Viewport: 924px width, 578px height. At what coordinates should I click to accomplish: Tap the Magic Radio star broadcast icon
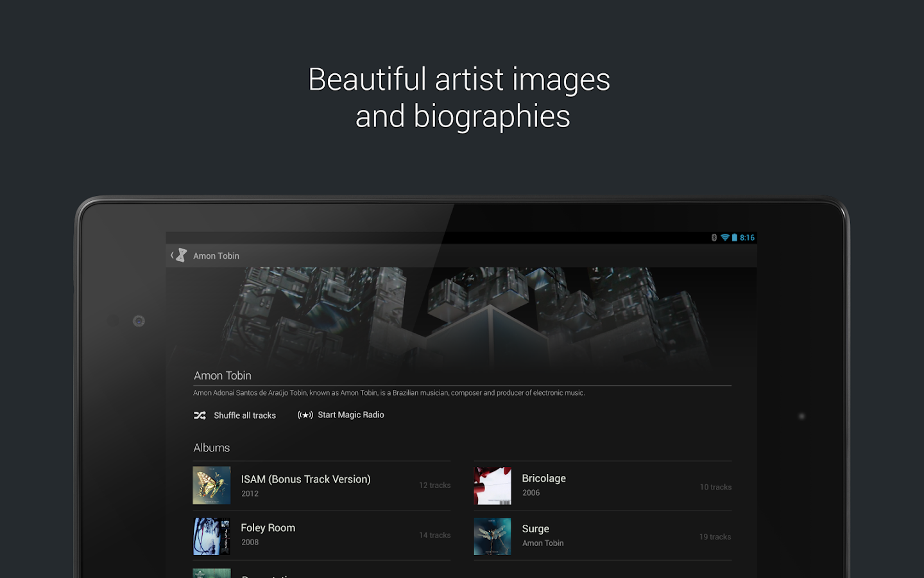click(304, 415)
